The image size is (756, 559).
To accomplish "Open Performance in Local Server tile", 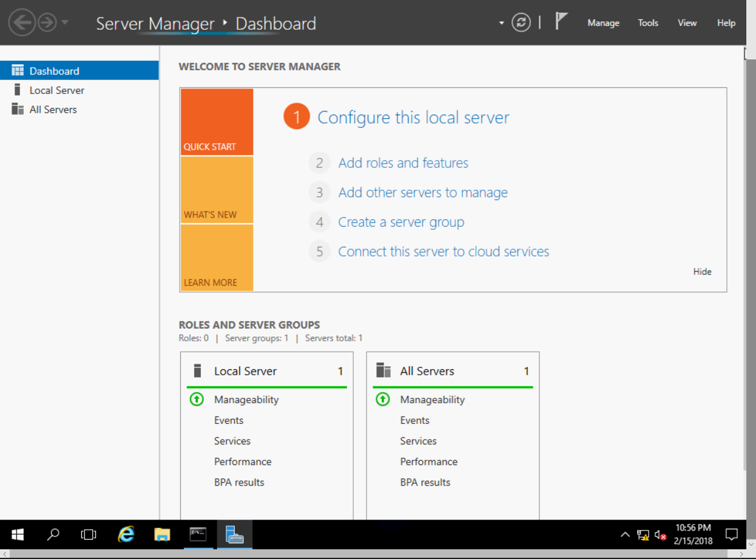I will tap(243, 461).
